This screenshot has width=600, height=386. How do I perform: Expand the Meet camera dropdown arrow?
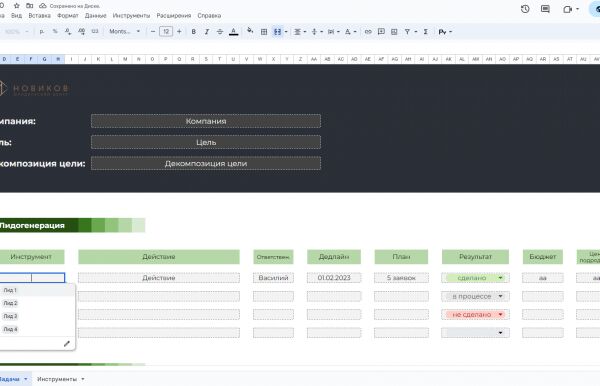tap(577, 9)
